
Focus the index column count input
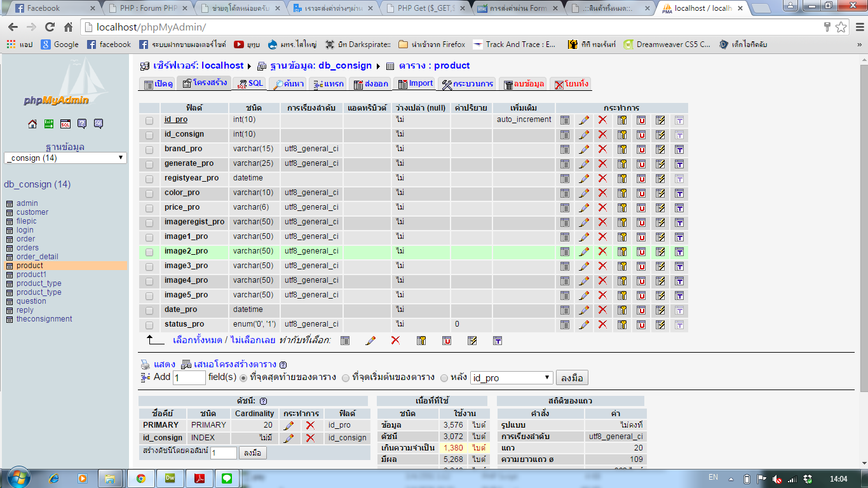click(223, 453)
